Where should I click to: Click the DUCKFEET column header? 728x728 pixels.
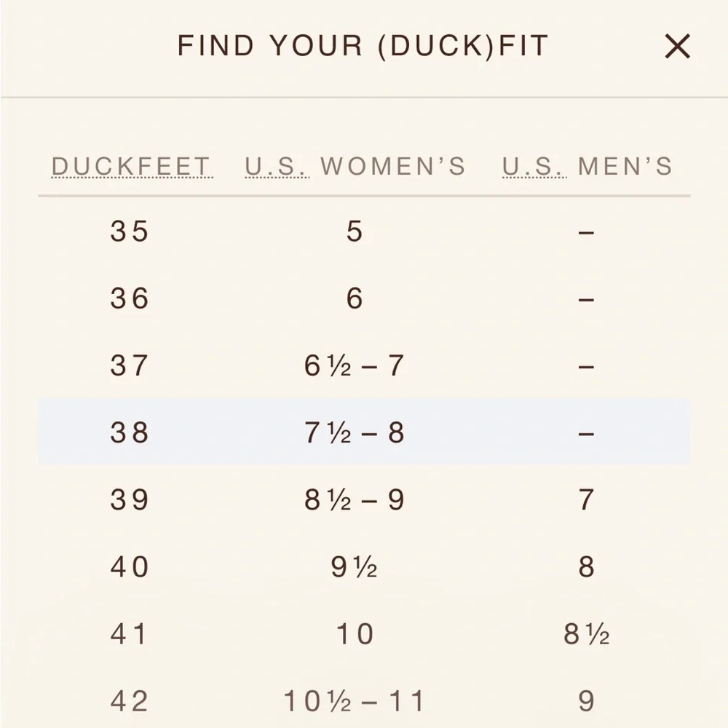tap(131, 167)
